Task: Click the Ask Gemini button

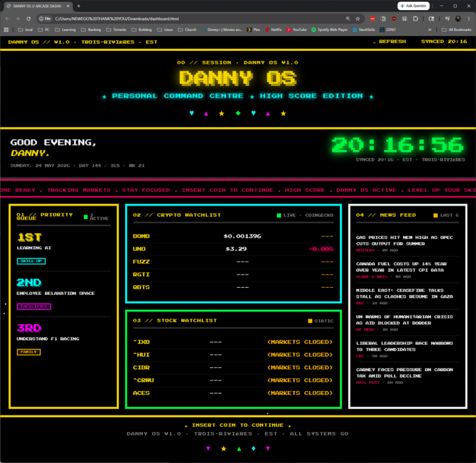Action: click(x=413, y=6)
